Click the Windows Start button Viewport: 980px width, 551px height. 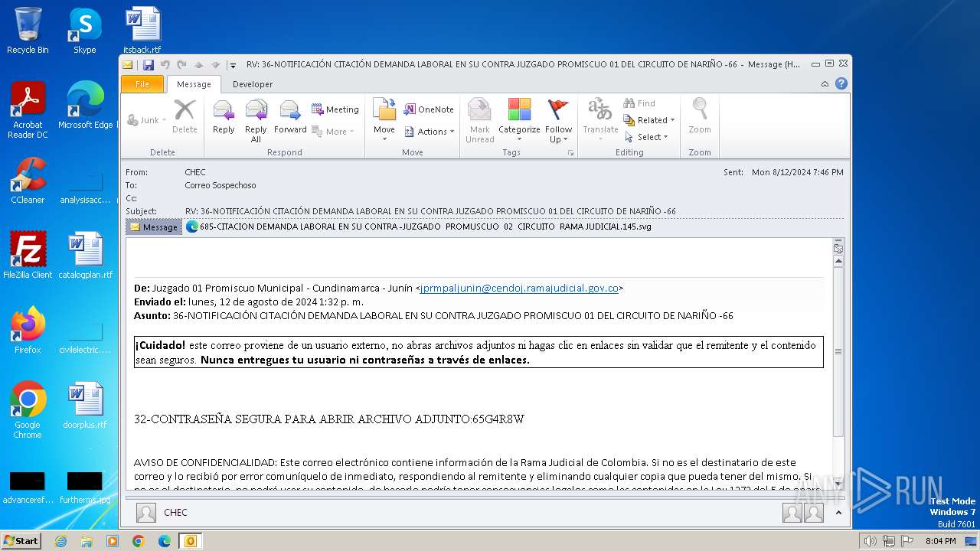21,540
